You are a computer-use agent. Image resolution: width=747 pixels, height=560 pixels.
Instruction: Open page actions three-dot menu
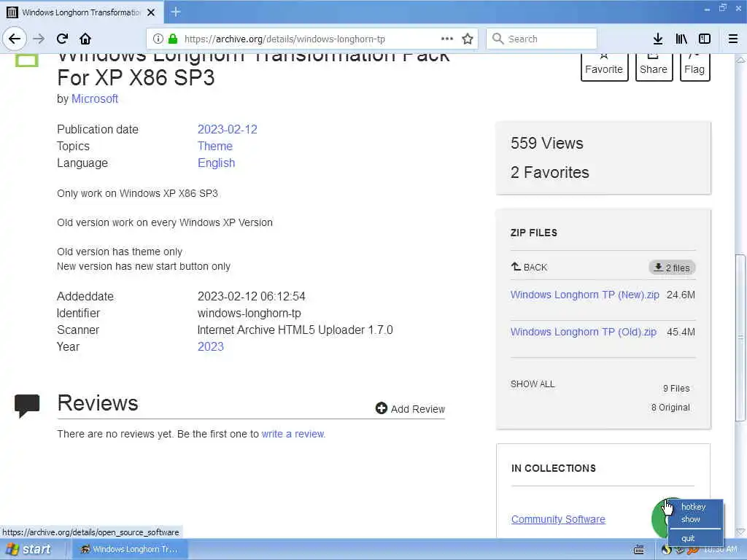pyautogui.click(x=447, y=39)
